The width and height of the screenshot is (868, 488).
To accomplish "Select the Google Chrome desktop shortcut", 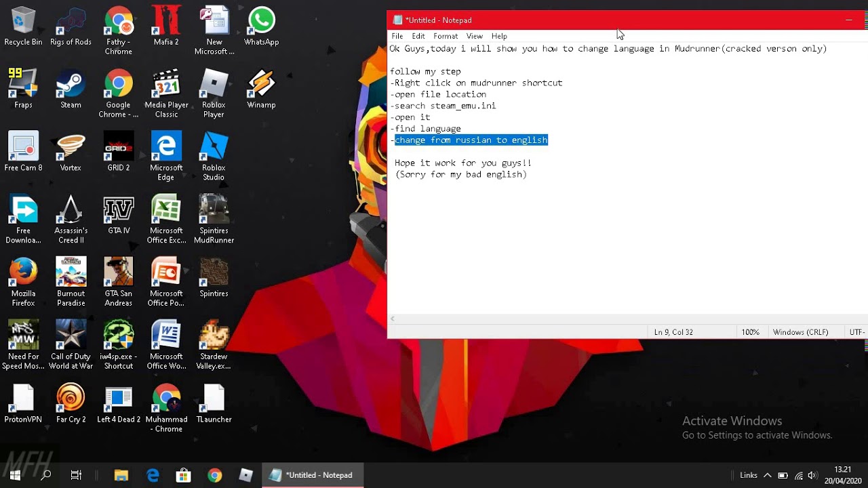I will pyautogui.click(x=119, y=94).
